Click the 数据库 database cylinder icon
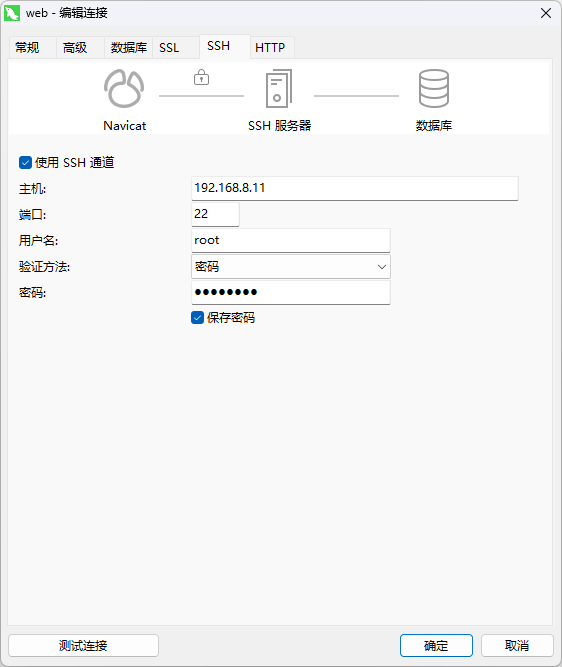Image resolution: width=562 pixels, height=667 pixels. (434, 88)
